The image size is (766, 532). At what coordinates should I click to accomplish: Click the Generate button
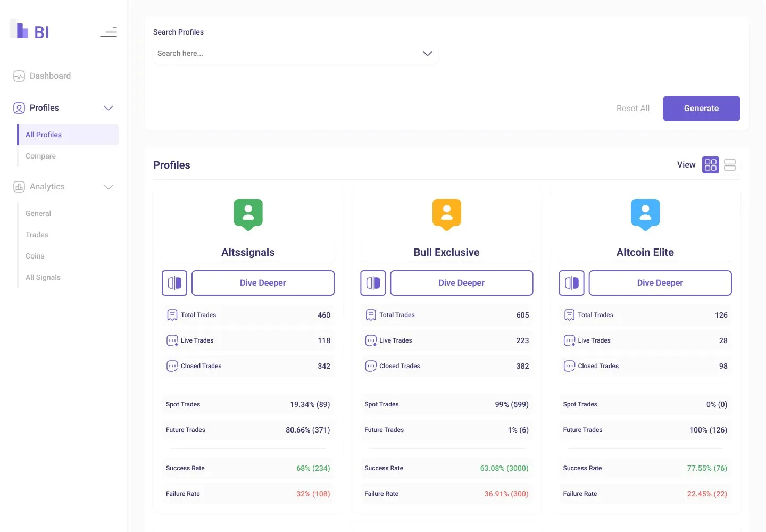point(702,109)
